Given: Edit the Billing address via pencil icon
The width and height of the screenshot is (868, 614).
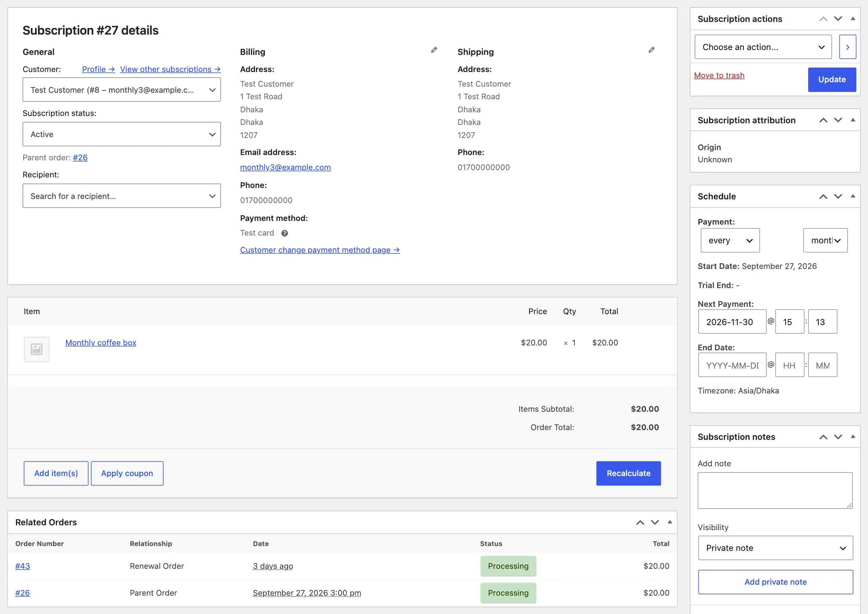Looking at the screenshot, I should tap(434, 50).
